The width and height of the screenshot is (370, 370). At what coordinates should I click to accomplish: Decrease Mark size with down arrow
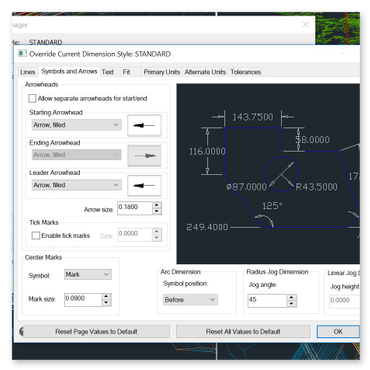click(x=106, y=303)
